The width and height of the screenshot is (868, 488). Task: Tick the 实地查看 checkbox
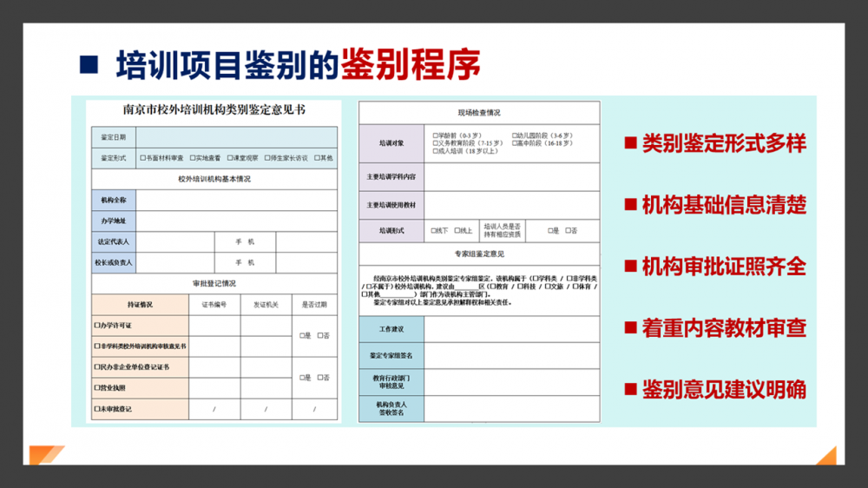(190, 158)
